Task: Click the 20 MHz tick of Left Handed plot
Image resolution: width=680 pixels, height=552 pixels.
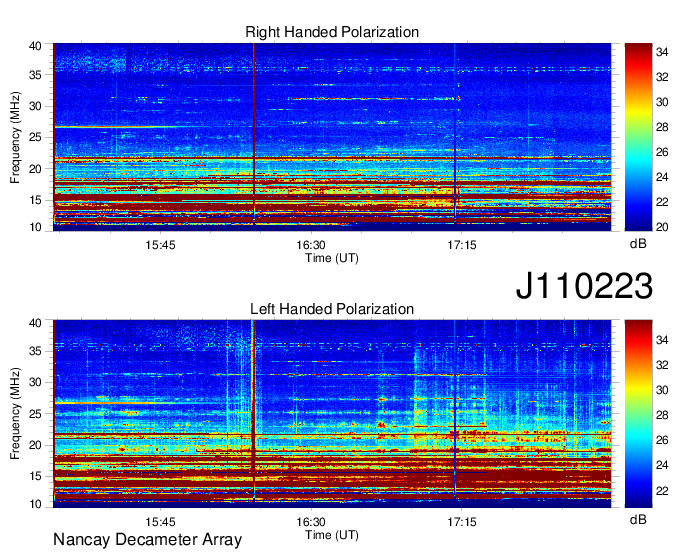Action: (x=35, y=445)
